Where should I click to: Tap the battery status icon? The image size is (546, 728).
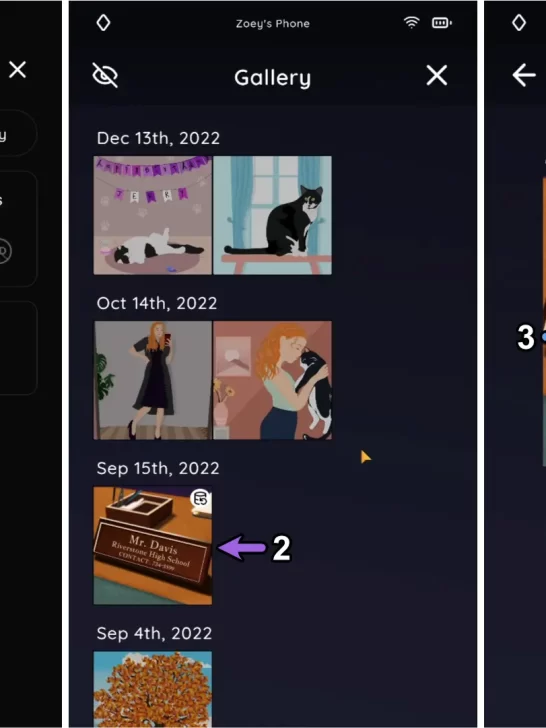tap(442, 23)
